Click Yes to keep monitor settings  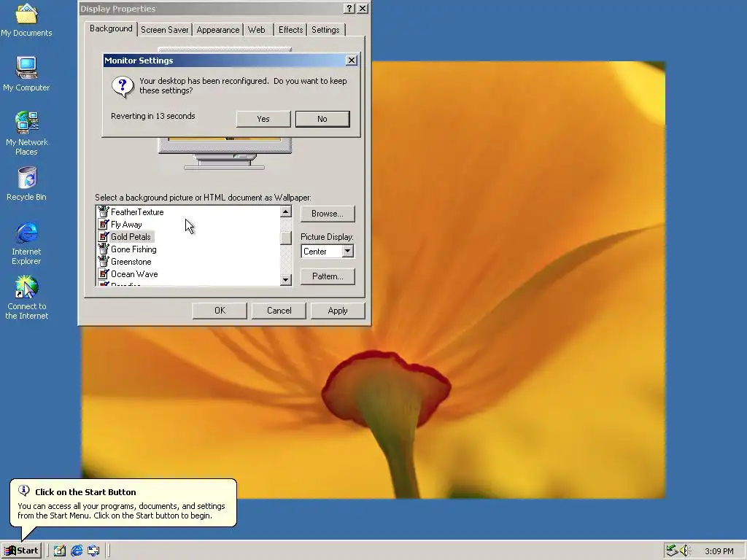click(x=263, y=119)
